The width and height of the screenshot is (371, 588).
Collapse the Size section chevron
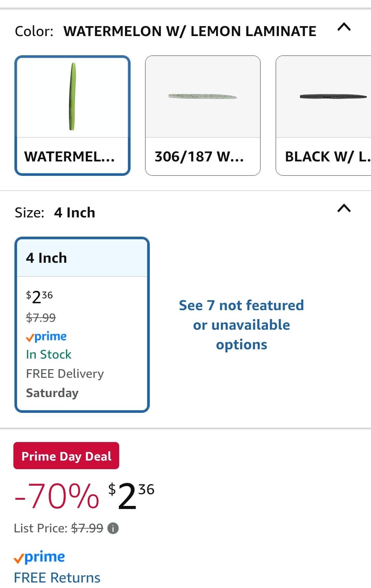344,208
